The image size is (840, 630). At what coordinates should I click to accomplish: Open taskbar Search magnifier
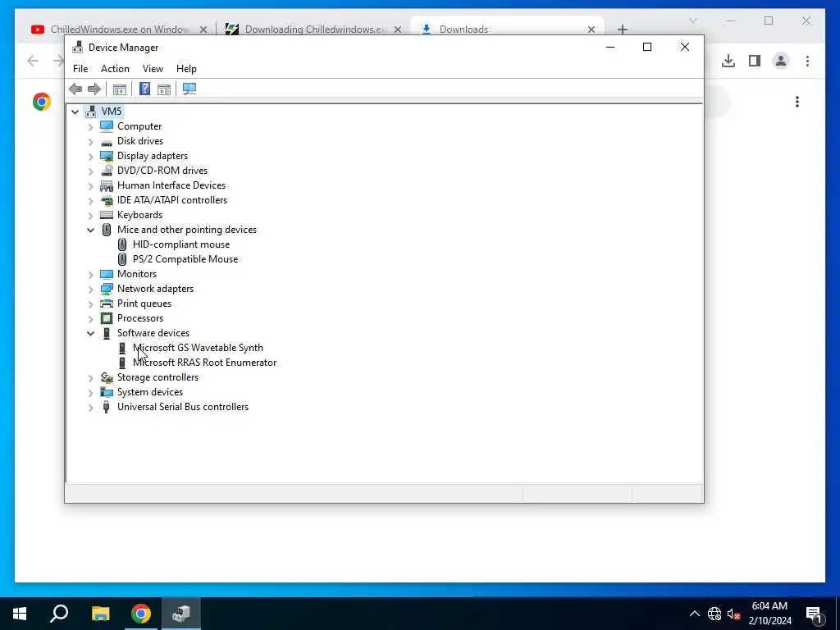[x=59, y=614]
